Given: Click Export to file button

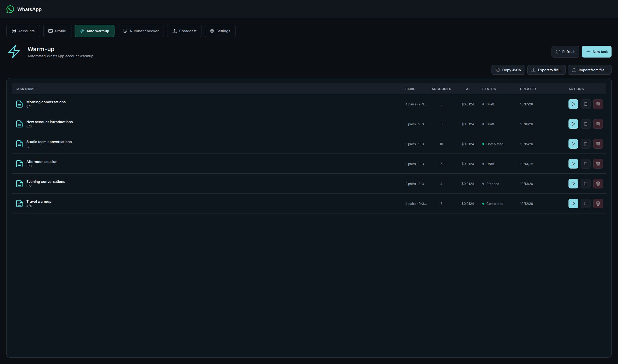Looking at the screenshot, I should pos(546,70).
